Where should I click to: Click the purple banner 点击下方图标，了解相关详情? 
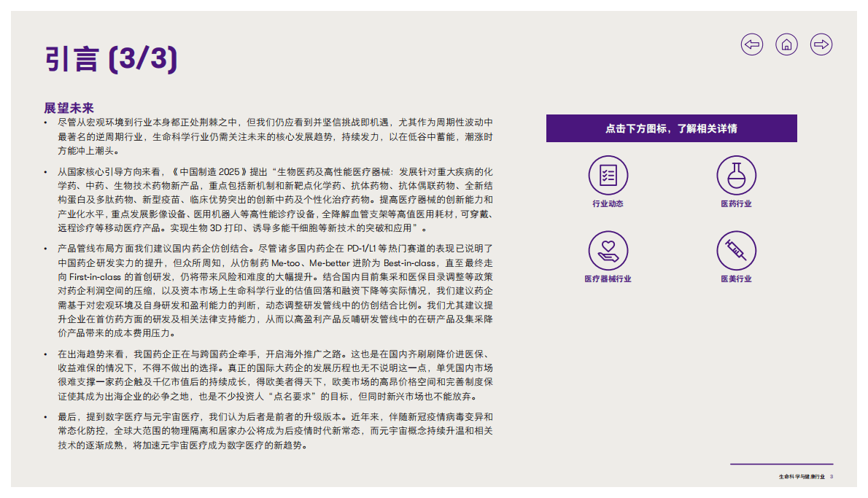pyautogui.click(x=671, y=128)
